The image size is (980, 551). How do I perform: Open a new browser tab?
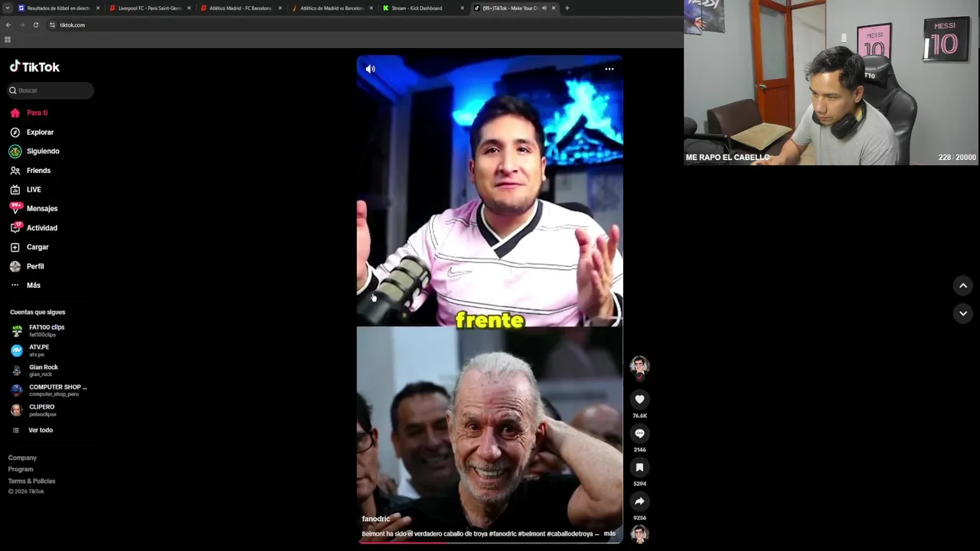tap(567, 8)
